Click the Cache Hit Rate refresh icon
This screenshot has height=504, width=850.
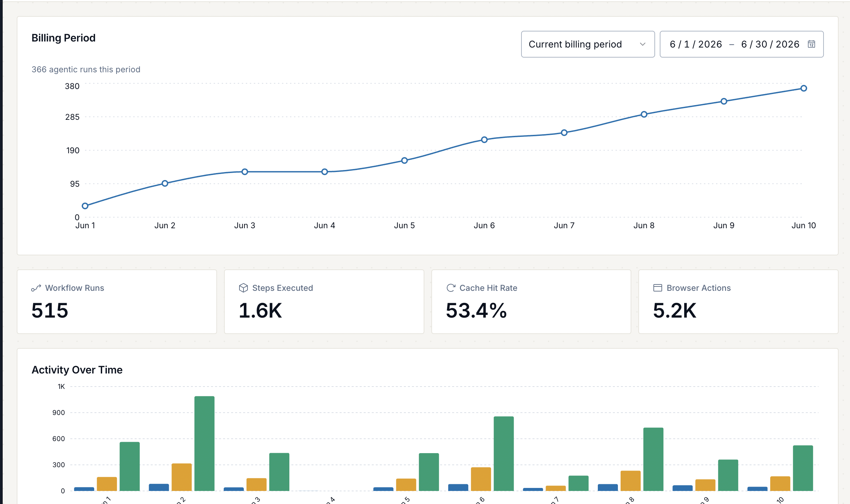(451, 288)
